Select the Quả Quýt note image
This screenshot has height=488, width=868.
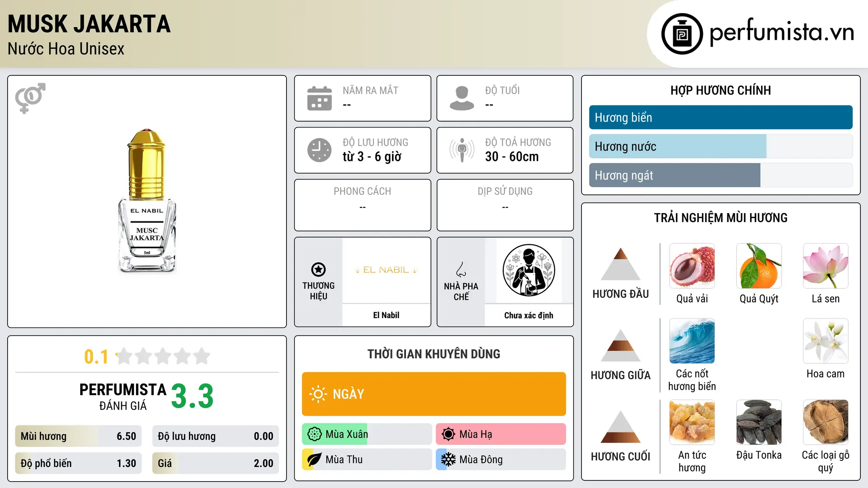(x=759, y=266)
